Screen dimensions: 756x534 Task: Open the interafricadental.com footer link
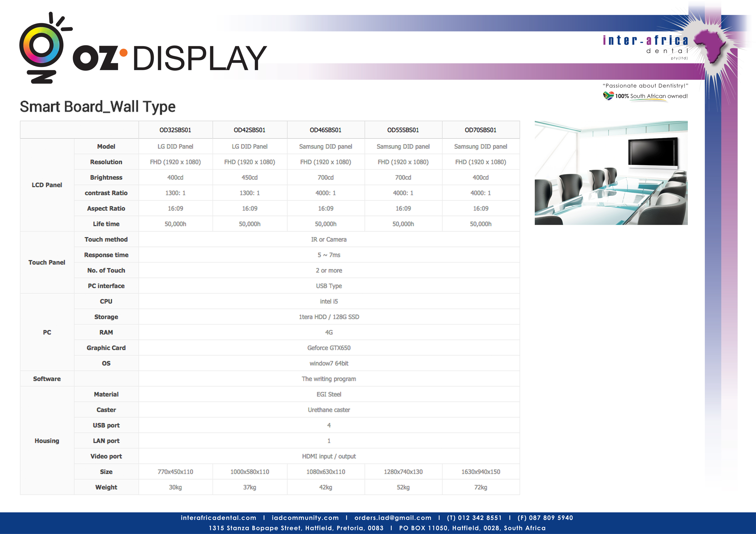point(218,518)
